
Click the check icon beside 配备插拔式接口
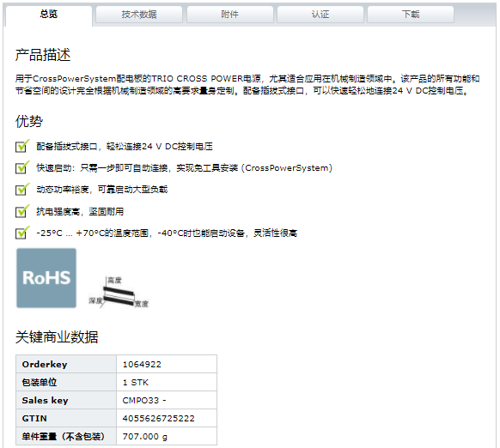(x=22, y=146)
